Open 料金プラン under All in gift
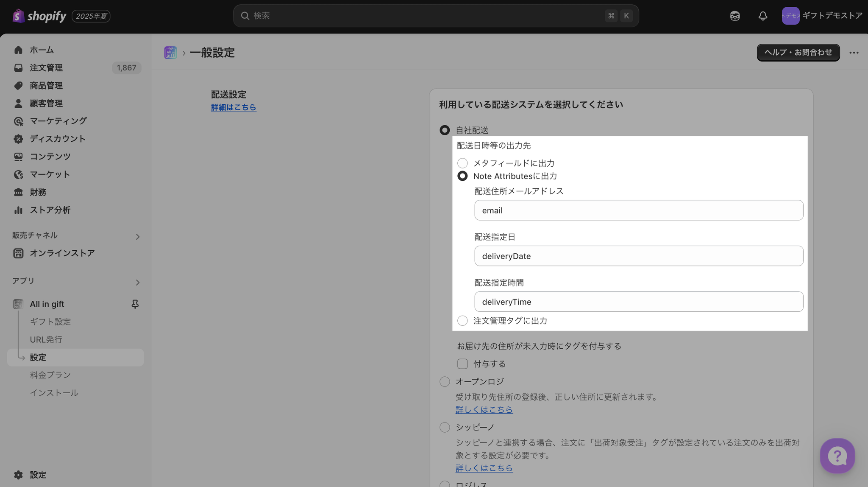The image size is (868, 487). click(x=50, y=375)
